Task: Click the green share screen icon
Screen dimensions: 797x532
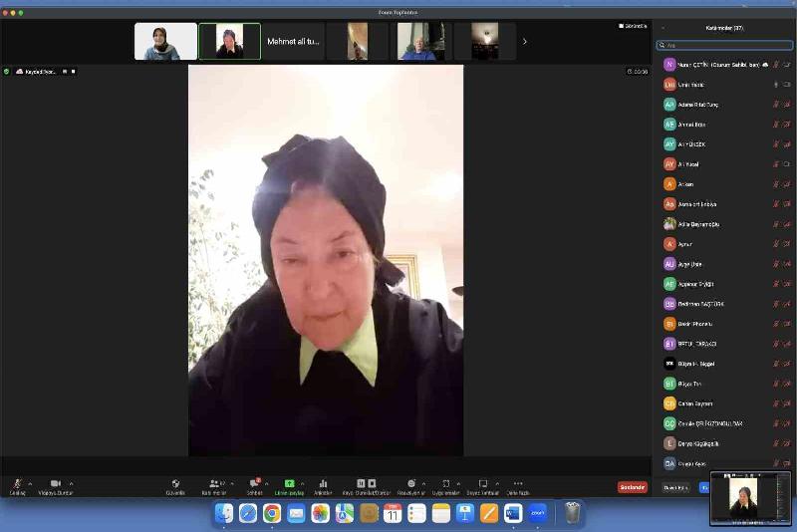Action: click(289, 483)
